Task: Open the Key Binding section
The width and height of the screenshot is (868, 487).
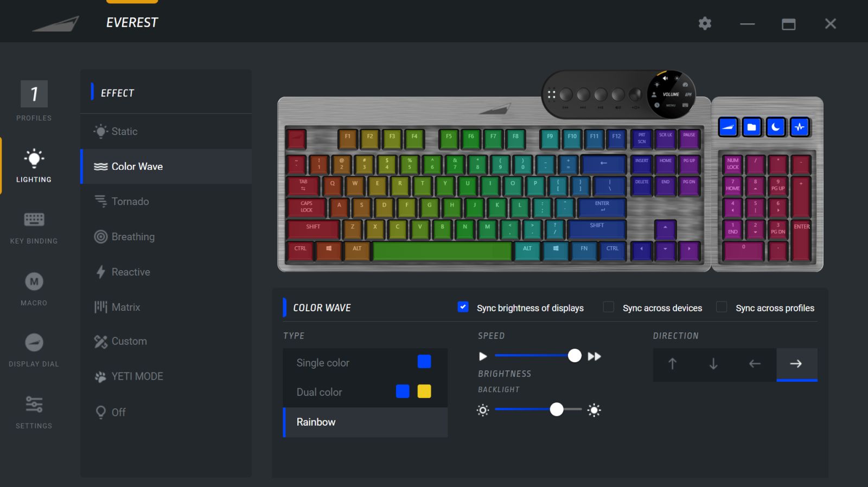Action: [34, 228]
